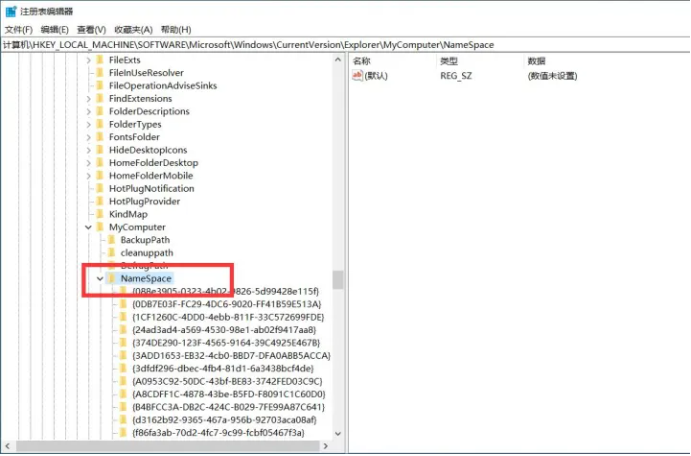The height and width of the screenshot is (456, 691).
Task: Select key {374DE290-123F-4565-9164-39C4925E467B}
Action: 226,343
